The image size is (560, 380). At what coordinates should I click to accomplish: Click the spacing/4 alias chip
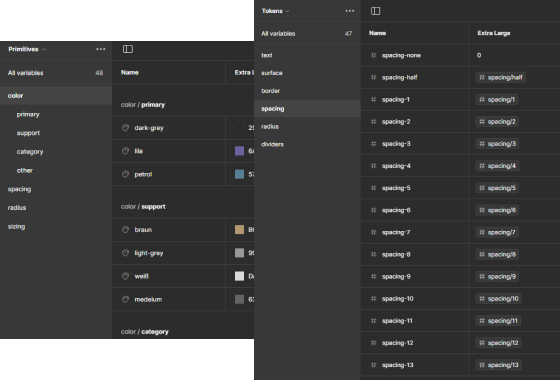[x=497, y=166]
